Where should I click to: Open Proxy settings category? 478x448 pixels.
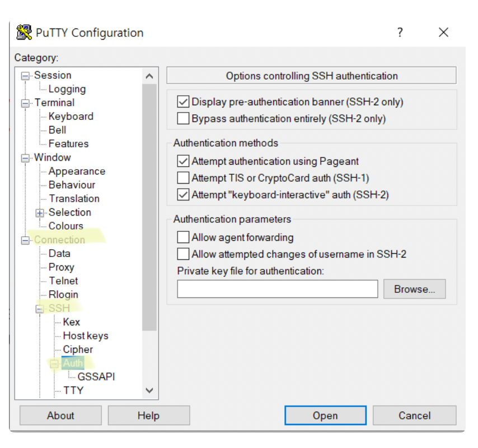click(x=61, y=268)
